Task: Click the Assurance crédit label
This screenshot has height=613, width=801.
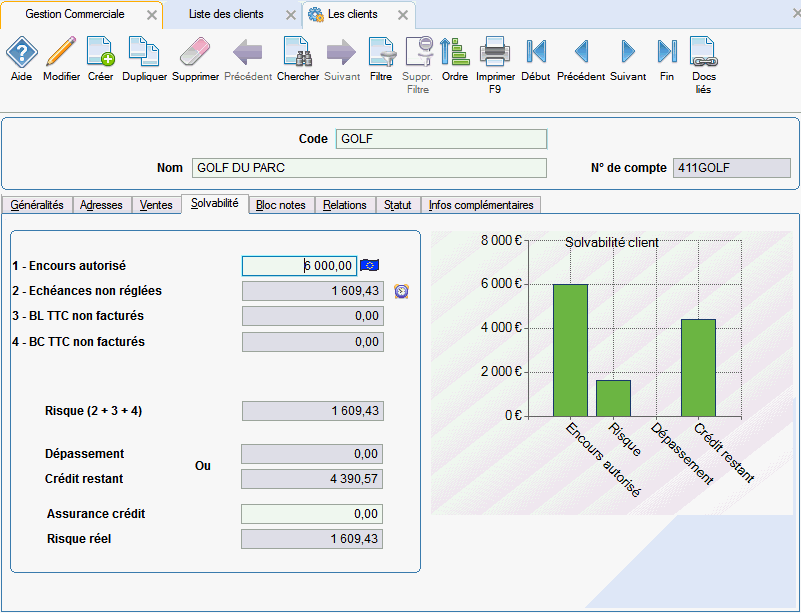Action: click(x=96, y=514)
